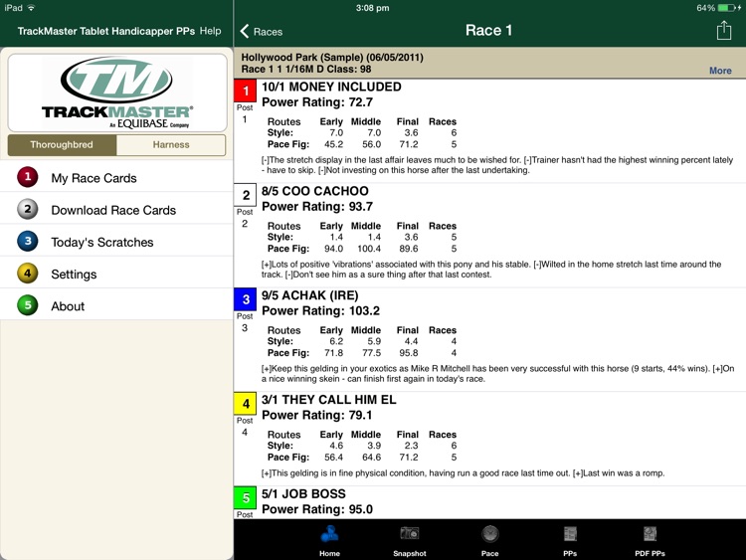Open Settings menu item
The width and height of the screenshot is (746, 560).
(x=116, y=274)
